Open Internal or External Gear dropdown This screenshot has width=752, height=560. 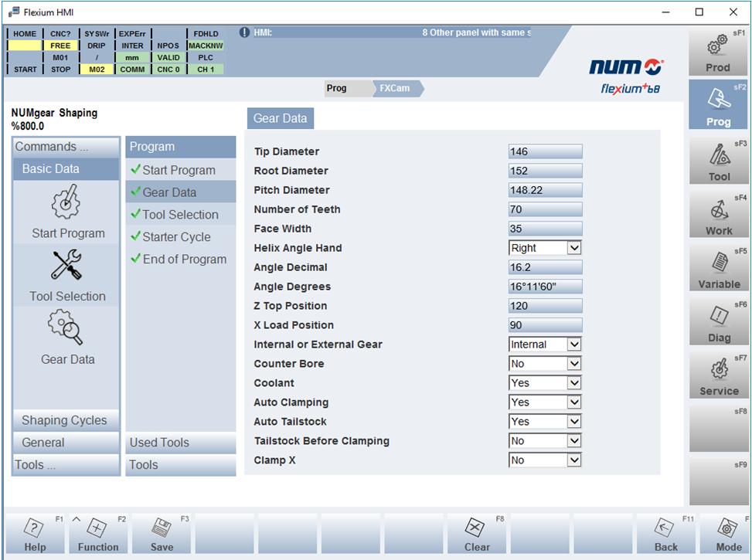tap(573, 344)
